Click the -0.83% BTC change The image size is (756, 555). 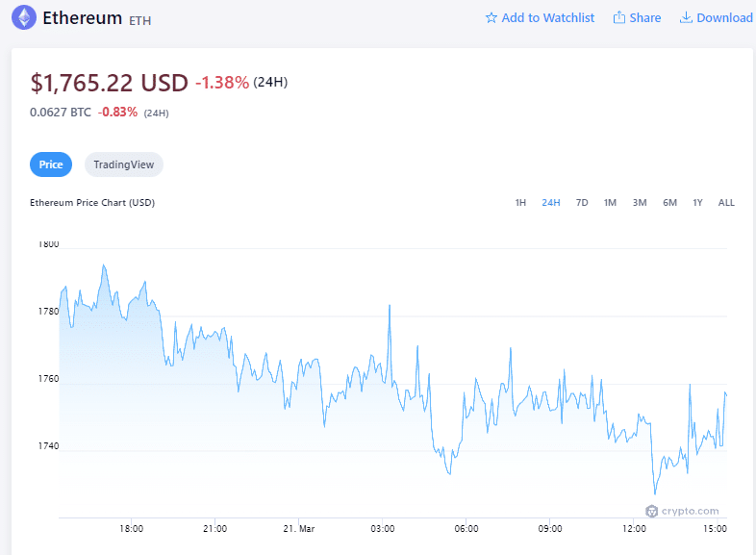click(117, 113)
